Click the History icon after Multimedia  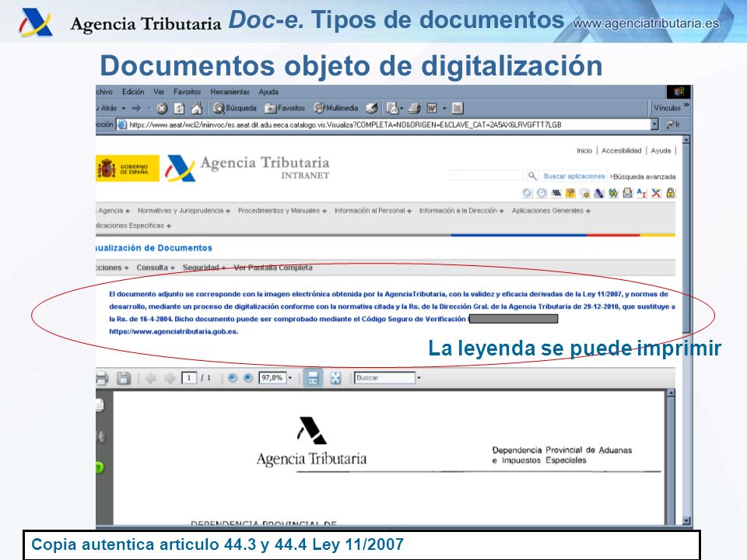click(x=372, y=109)
